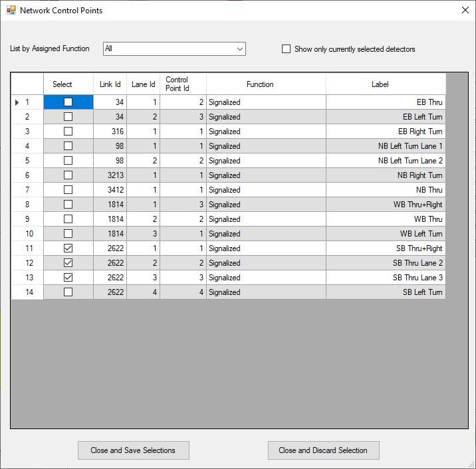Select row header number 14
The width and height of the screenshot is (476, 469).
point(27,292)
